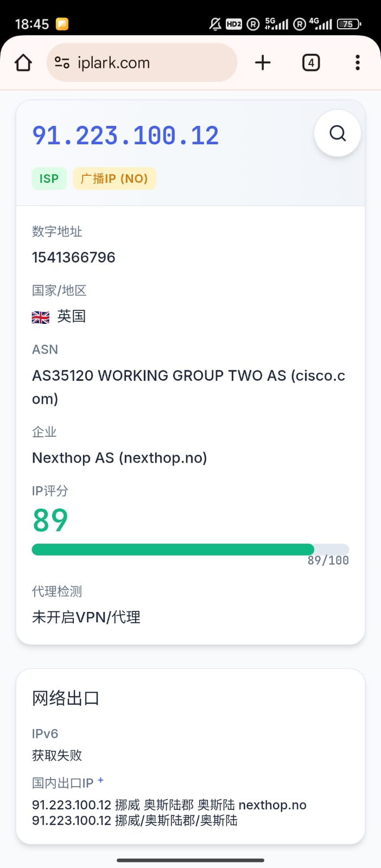Open the browser three-dot menu
Image resolution: width=381 pixels, height=868 pixels.
(357, 63)
